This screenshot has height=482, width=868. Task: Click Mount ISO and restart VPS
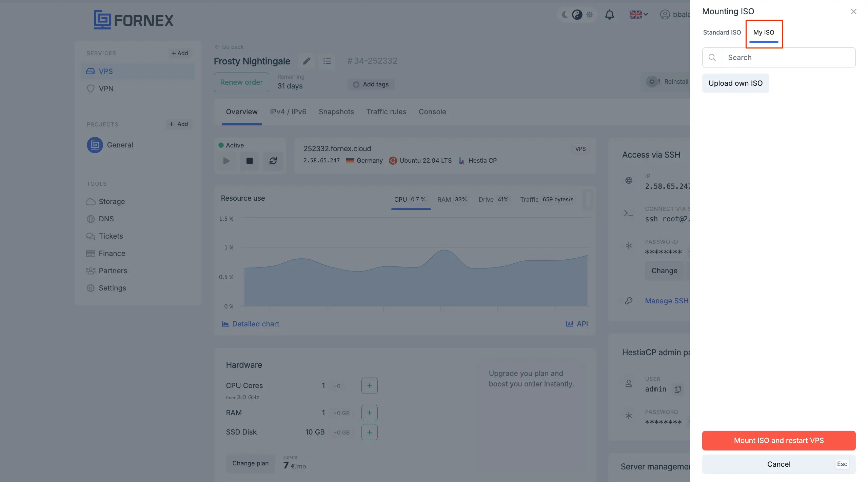tap(778, 441)
